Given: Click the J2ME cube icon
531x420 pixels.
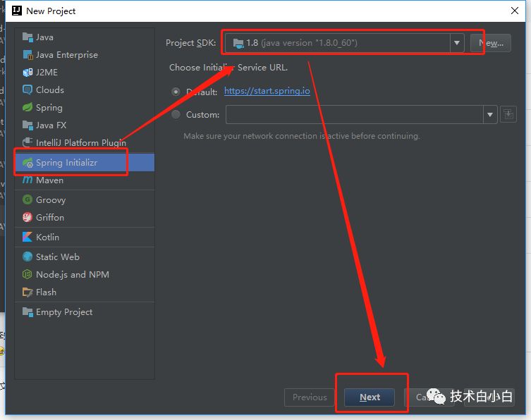Looking at the screenshot, I should [28, 72].
